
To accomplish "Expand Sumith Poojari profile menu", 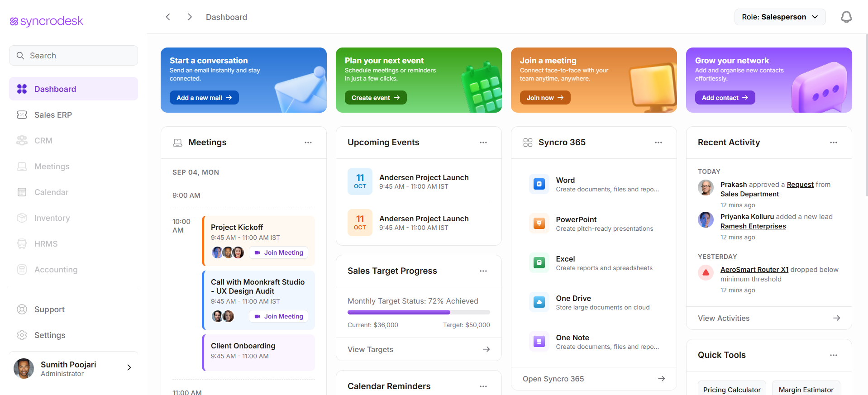I will (x=129, y=367).
